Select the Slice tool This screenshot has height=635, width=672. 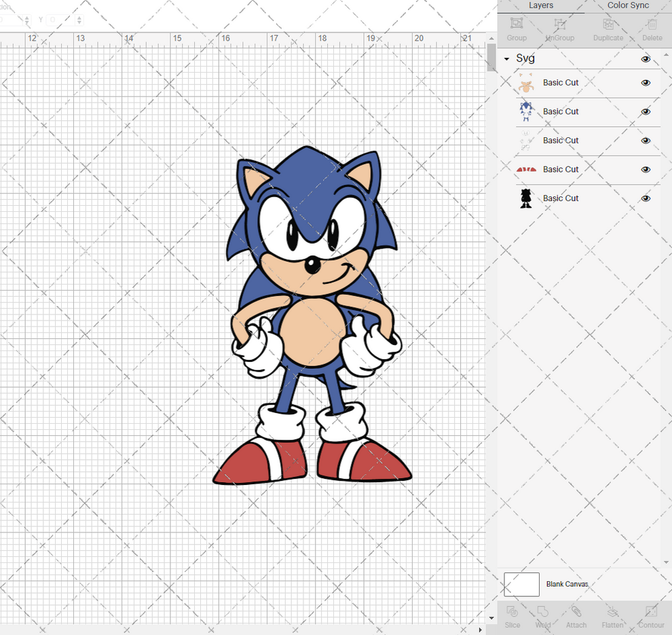(512, 617)
